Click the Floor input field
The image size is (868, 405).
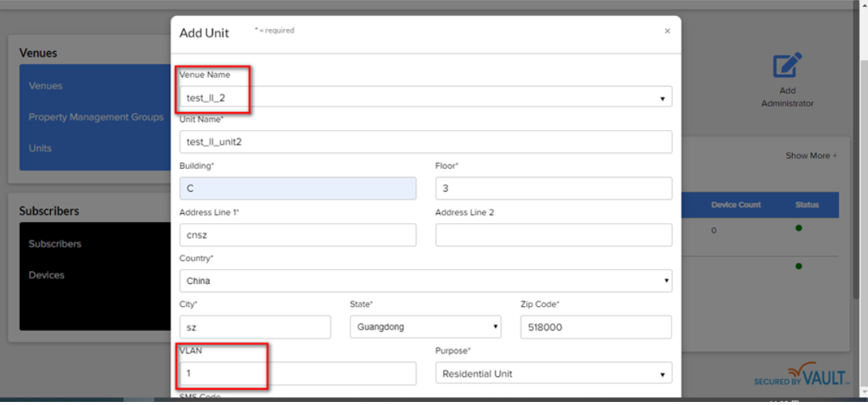point(553,189)
